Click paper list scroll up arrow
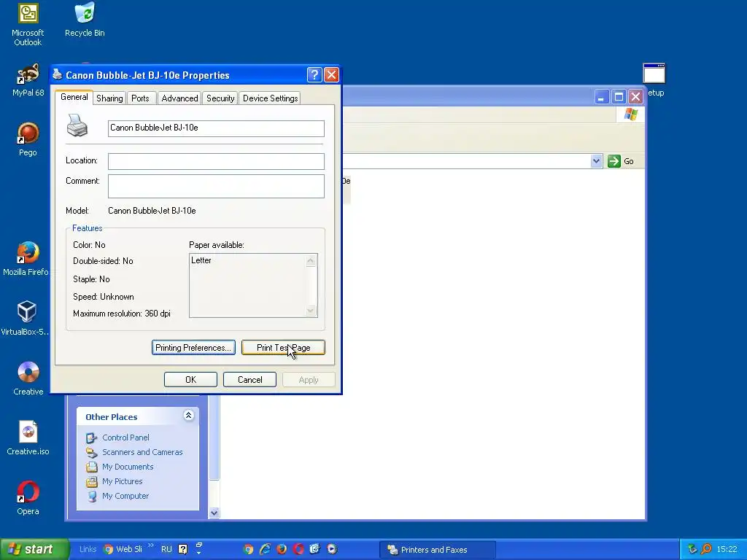The image size is (747, 560). [311, 260]
